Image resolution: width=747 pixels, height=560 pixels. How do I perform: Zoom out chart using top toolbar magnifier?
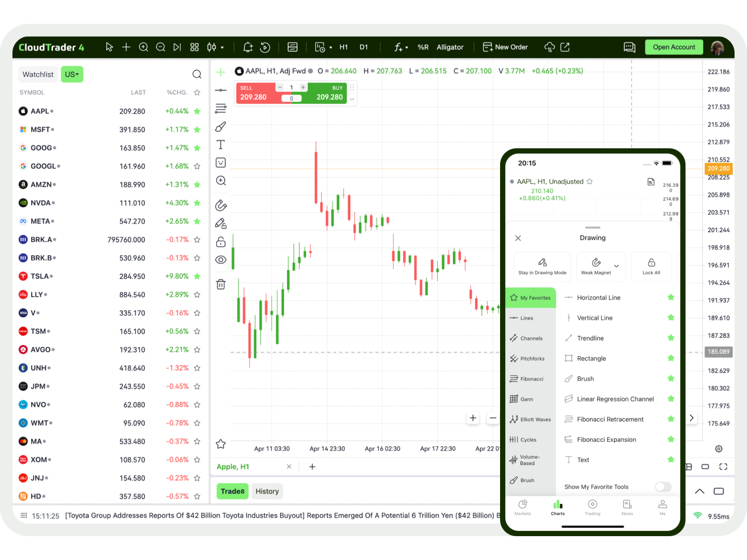click(x=161, y=47)
